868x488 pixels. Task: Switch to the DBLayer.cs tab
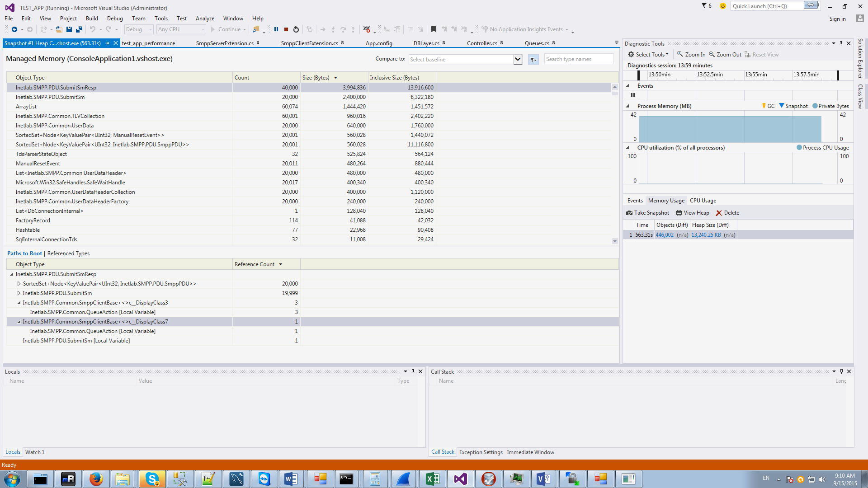(x=426, y=43)
